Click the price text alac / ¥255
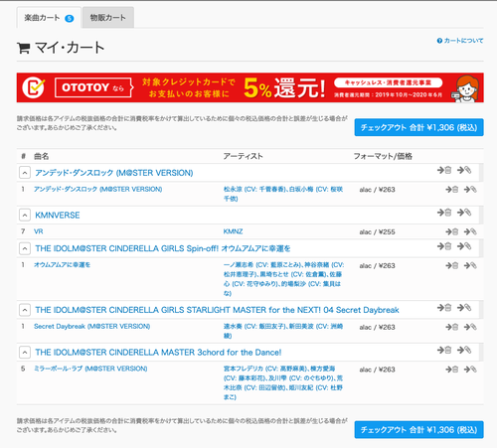The image size is (497, 448). coord(377,231)
